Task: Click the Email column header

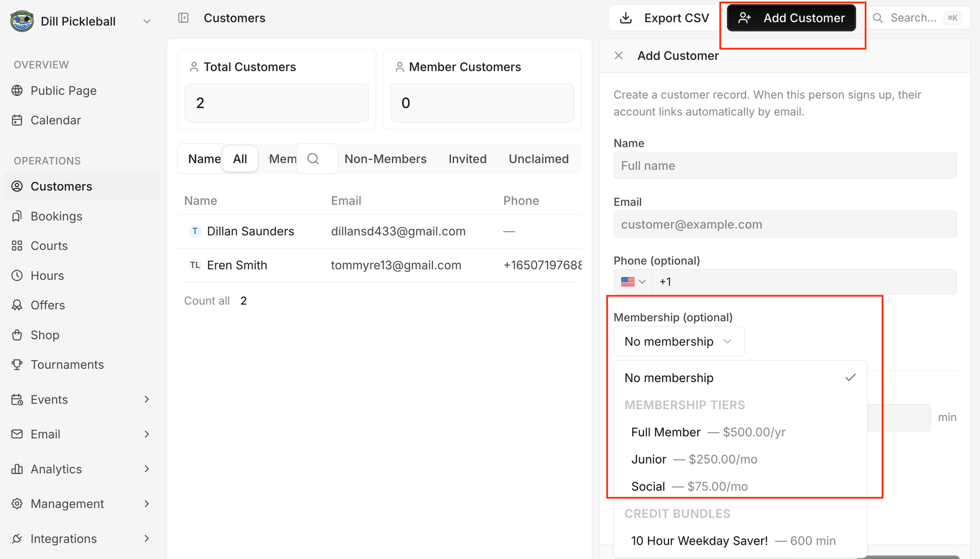Action: pos(346,201)
